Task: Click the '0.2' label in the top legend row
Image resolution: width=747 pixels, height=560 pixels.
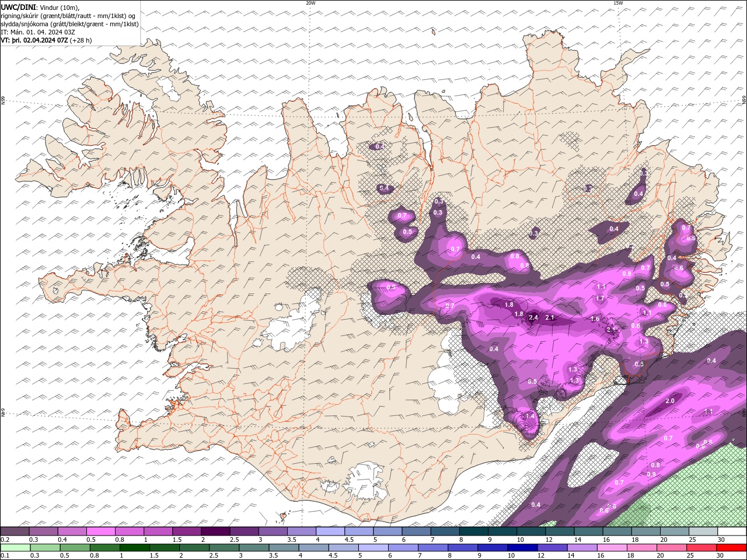Action: (x=5, y=540)
